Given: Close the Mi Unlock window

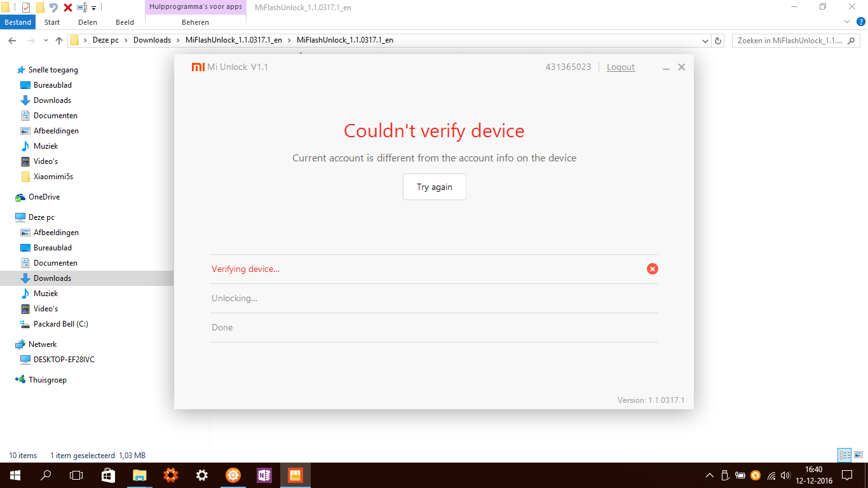Looking at the screenshot, I should 681,67.
